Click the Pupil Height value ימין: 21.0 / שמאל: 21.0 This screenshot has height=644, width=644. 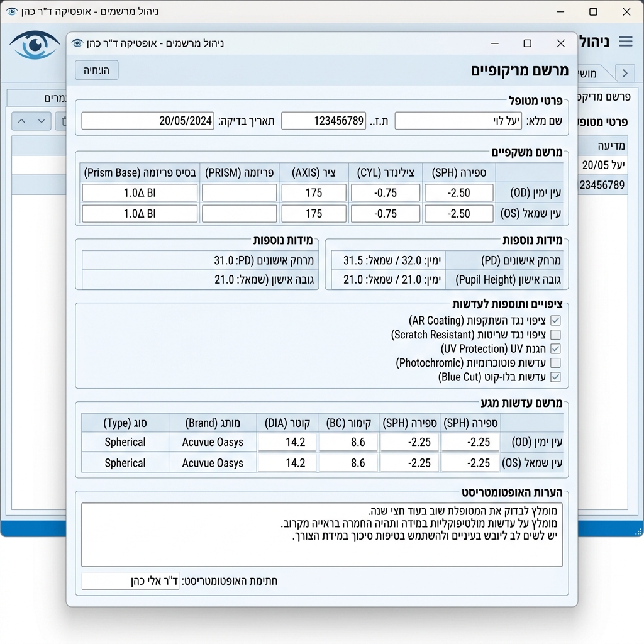tap(389, 280)
